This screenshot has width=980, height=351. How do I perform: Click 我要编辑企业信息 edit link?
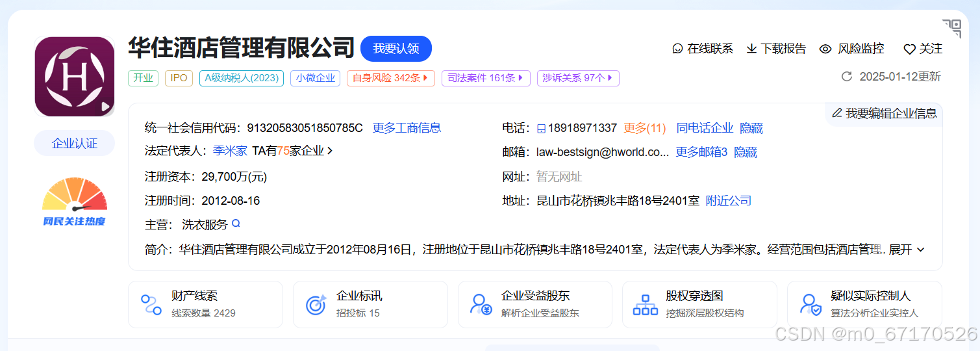[885, 113]
